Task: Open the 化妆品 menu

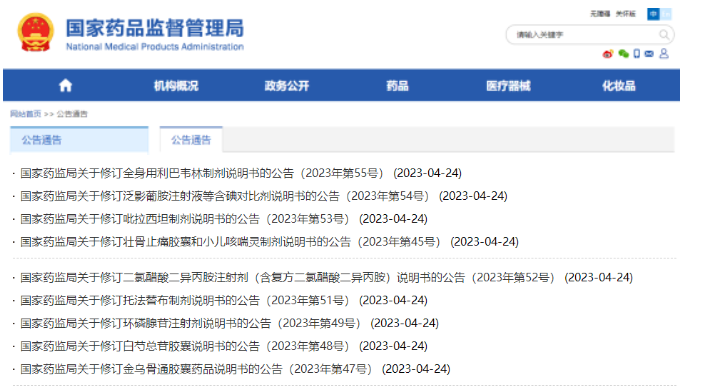Action: (619, 85)
